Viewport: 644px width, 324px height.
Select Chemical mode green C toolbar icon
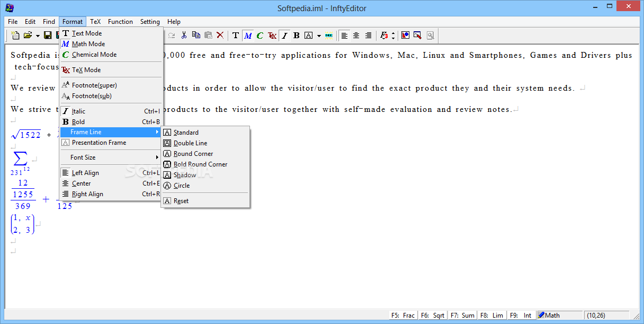tap(260, 36)
